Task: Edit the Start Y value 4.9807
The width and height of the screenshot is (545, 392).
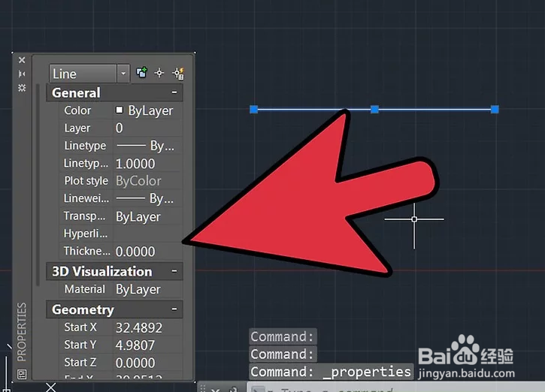Action: click(x=147, y=345)
